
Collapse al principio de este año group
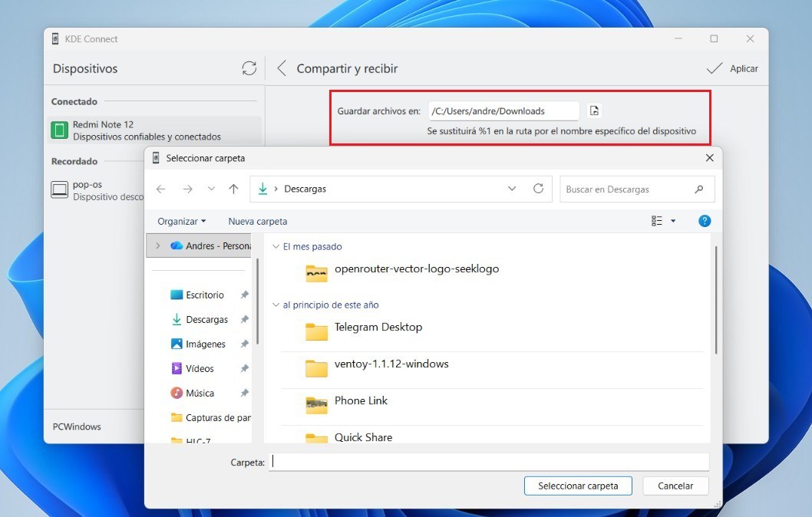276,305
